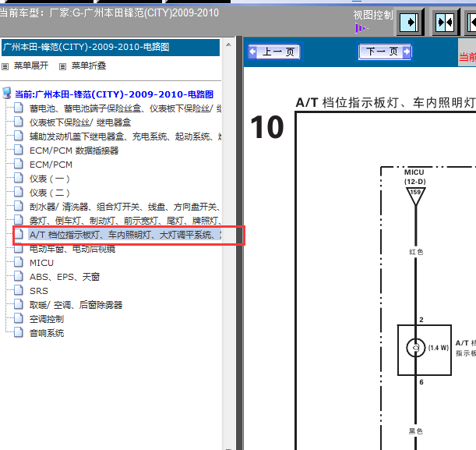476x450 pixels.
Task: Open 雾灯、倒车灯、制动灯 entry
Action: point(125,221)
